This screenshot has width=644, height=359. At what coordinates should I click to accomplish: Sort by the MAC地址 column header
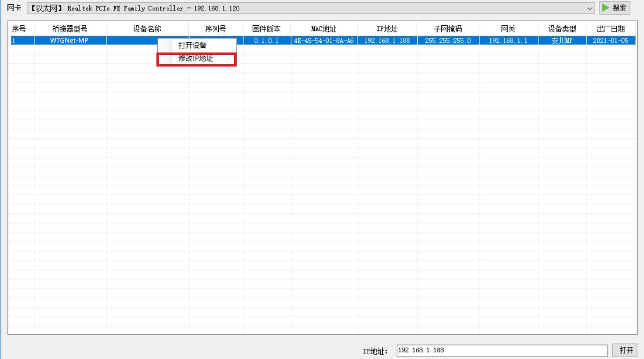324,29
